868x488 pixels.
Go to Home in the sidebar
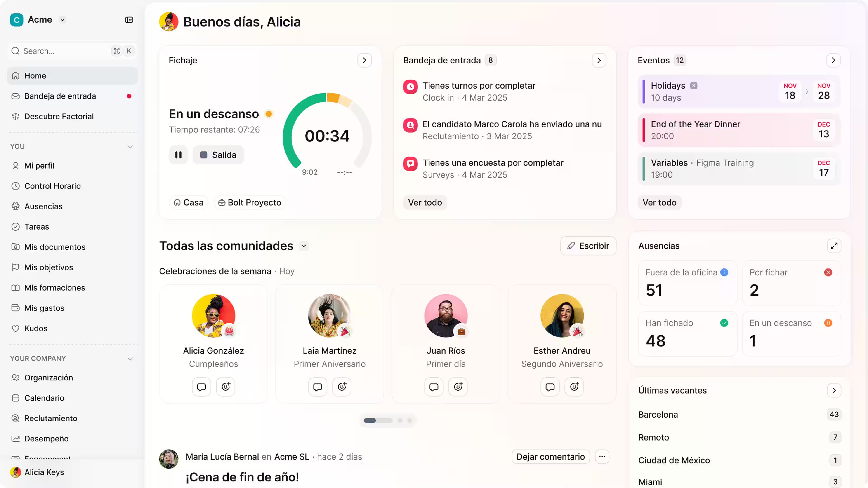[x=35, y=75]
